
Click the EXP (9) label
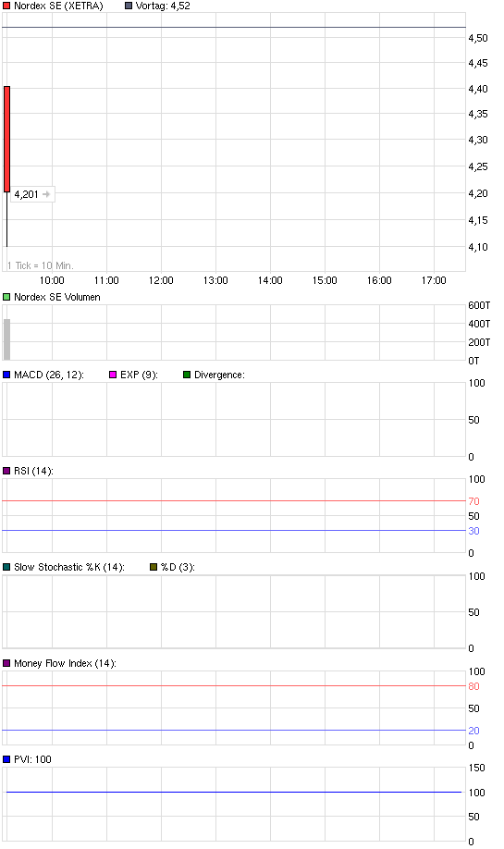[139, 375]
